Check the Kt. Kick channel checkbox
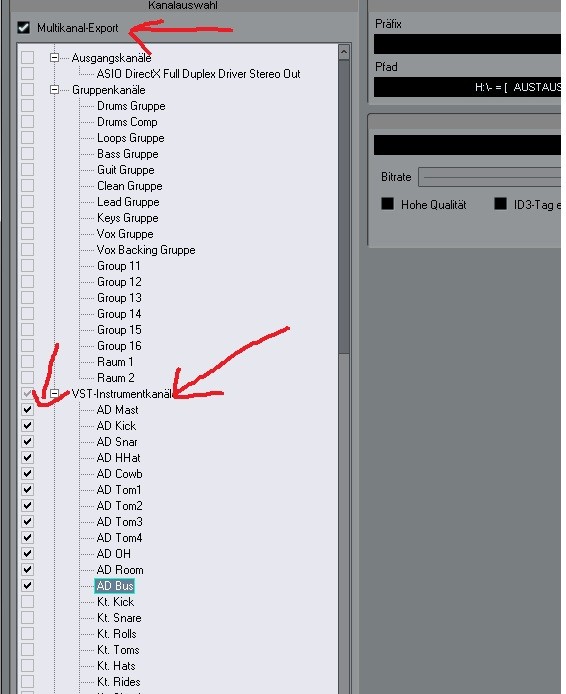The image size is (566, 694). point(27,601)
